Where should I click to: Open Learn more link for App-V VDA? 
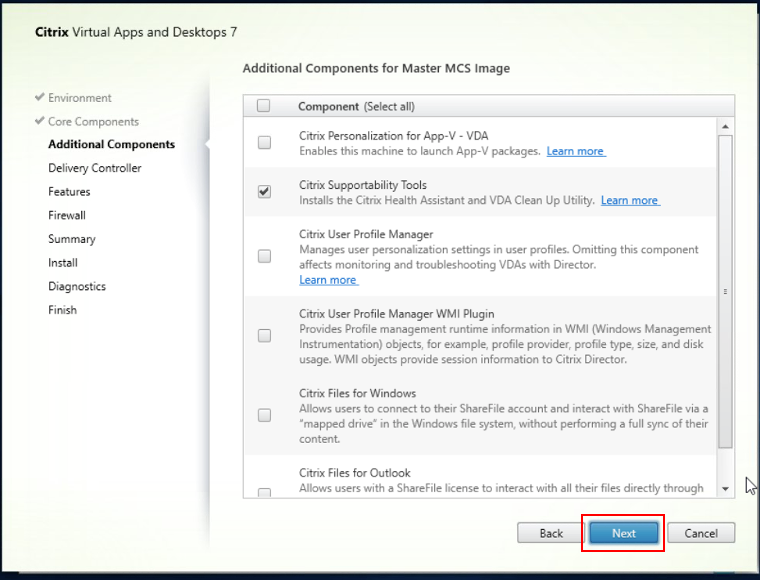[575, 151]
